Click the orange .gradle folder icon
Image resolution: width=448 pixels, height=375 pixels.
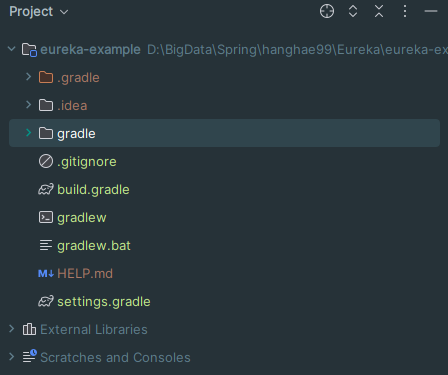46,77
